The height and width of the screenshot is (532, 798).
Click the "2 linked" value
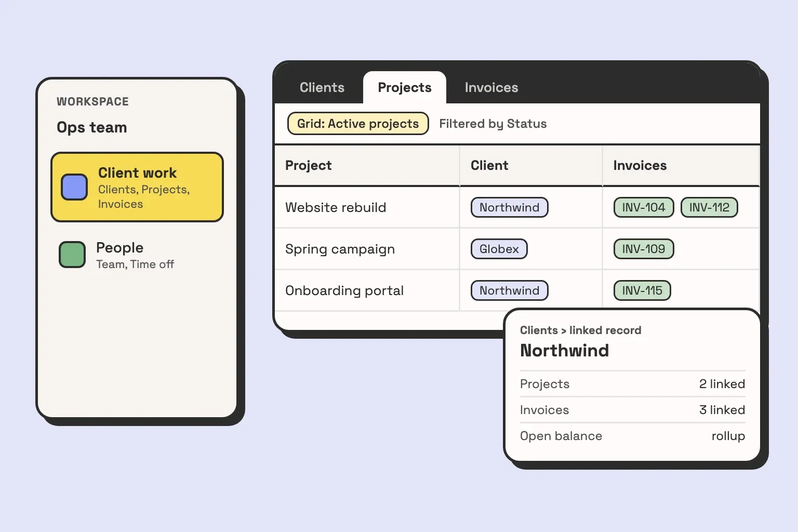[x=722, y=384]
